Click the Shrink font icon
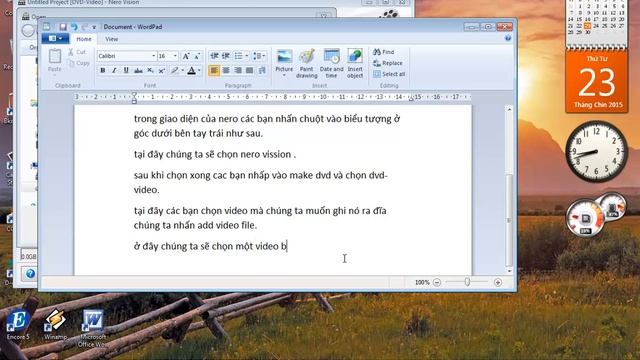The image size is (640, 360). point(197,56)
